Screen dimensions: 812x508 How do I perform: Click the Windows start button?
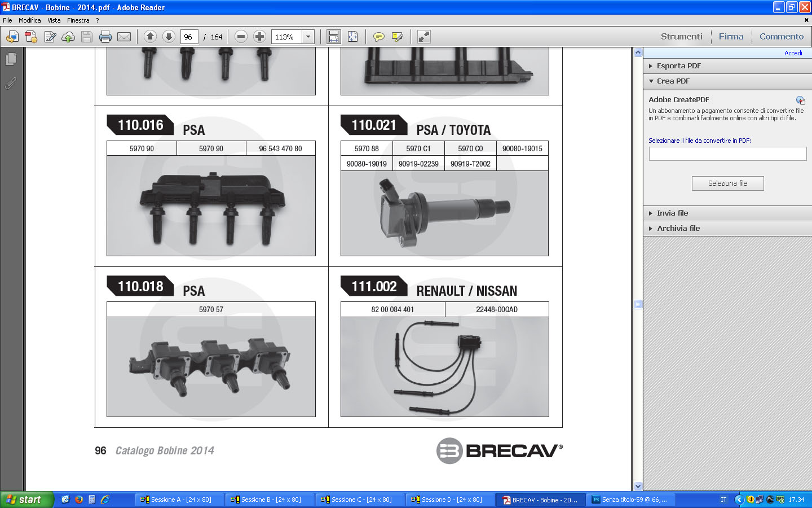click(x=27, y=500)
